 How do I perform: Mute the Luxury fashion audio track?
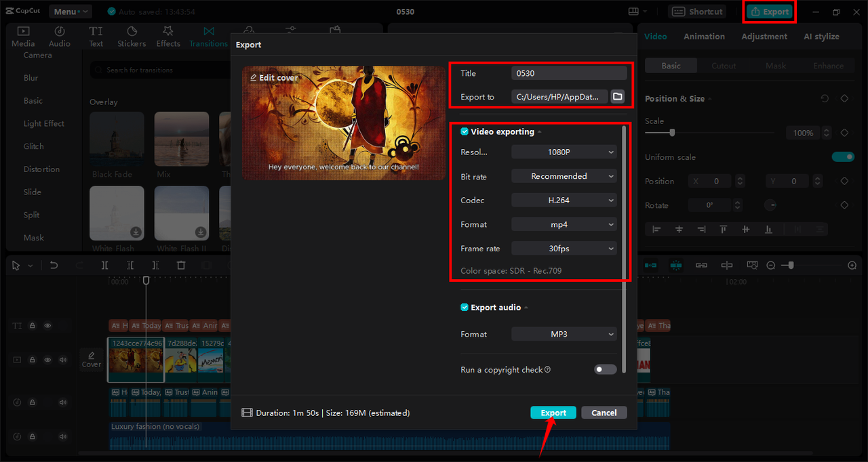63,438
